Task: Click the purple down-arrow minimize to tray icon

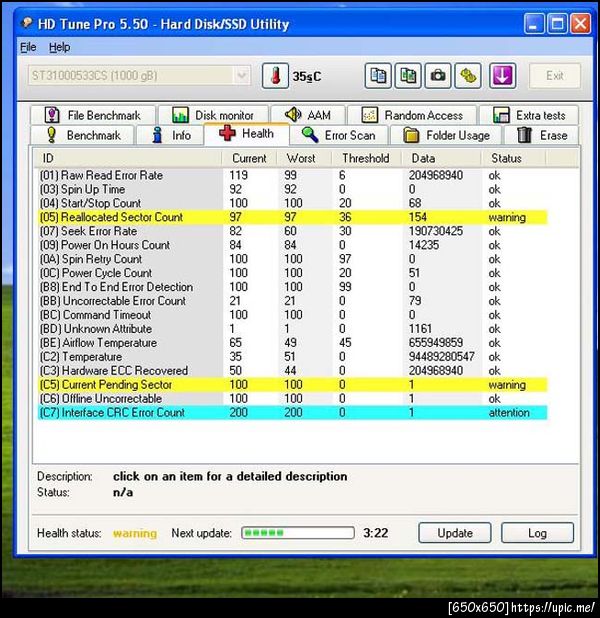Action: pos(502,76)
